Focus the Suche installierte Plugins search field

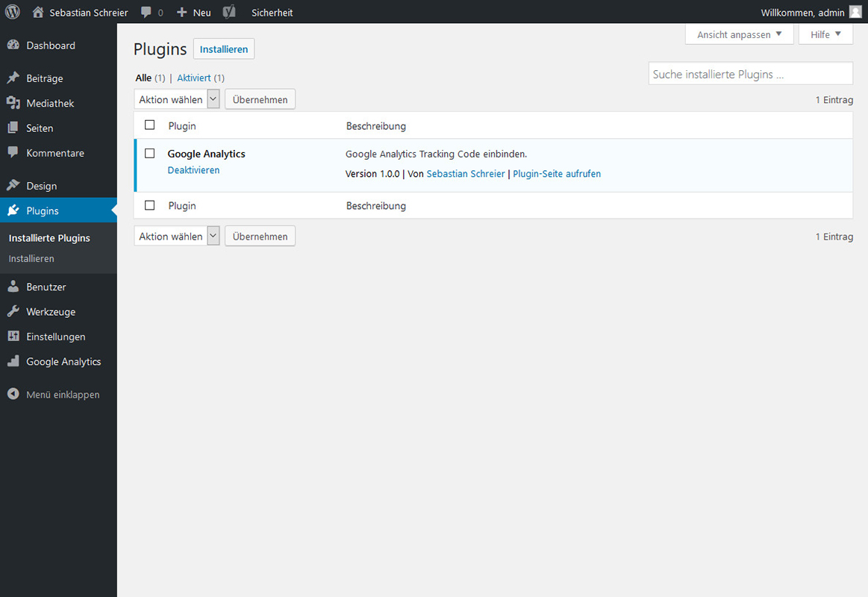pos(750,74)
